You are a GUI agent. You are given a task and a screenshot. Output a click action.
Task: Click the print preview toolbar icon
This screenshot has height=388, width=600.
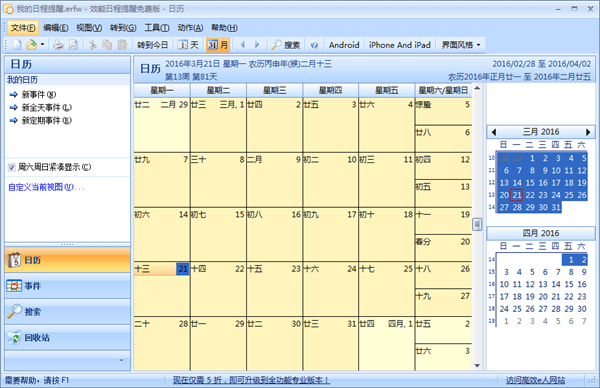pyautogui.click(x=73, y=45)
